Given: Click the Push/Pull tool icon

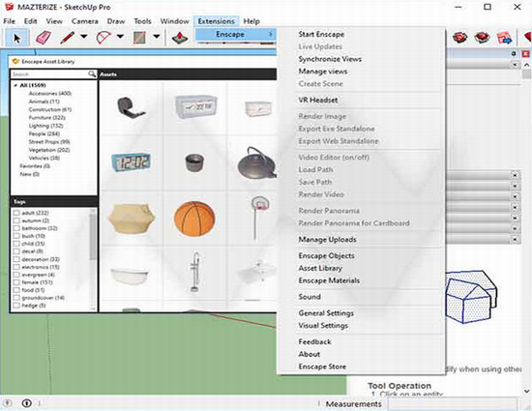Looking at the screenshot, I should click(180, 38).
